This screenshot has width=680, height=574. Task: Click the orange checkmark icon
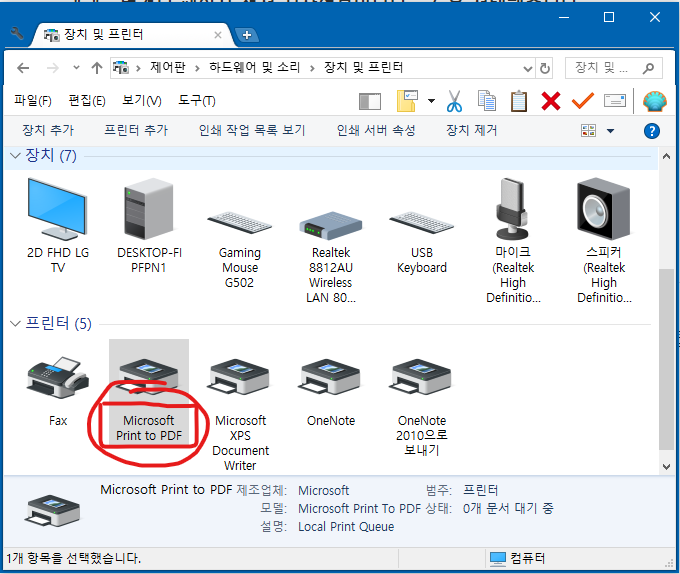pos(582,101)
